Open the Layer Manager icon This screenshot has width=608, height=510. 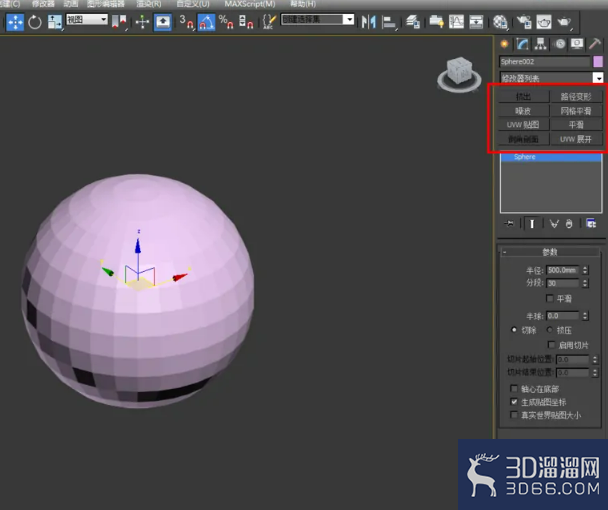point(413,22)
